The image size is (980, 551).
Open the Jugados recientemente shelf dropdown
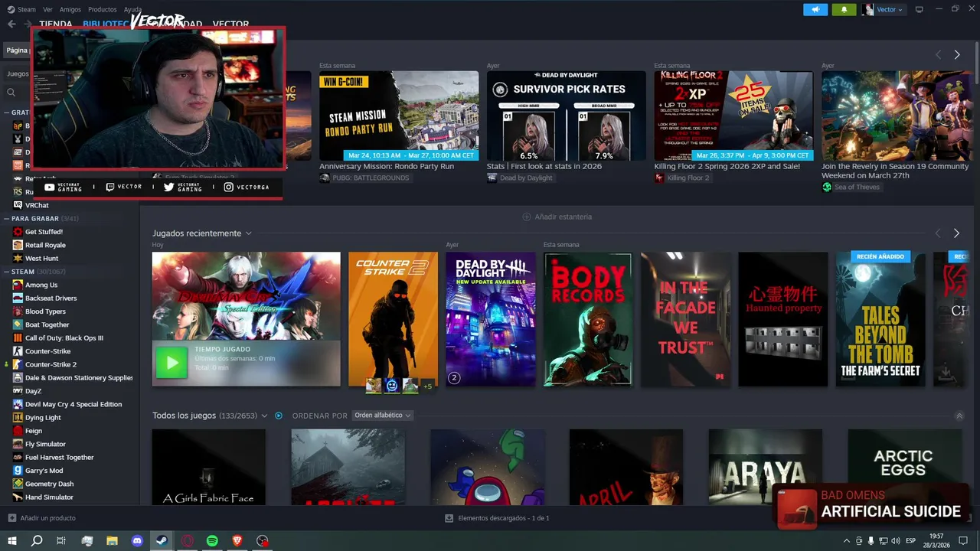coord(248,233)
